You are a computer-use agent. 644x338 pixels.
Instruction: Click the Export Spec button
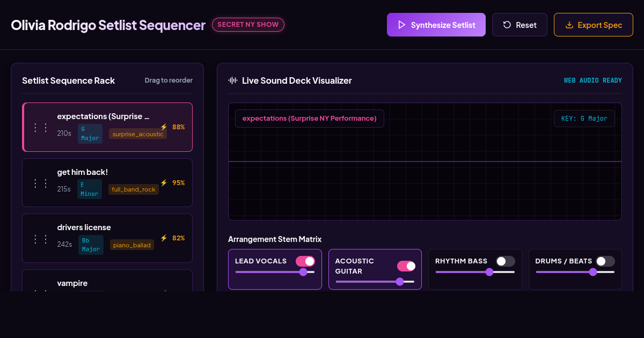coord(594,25)
